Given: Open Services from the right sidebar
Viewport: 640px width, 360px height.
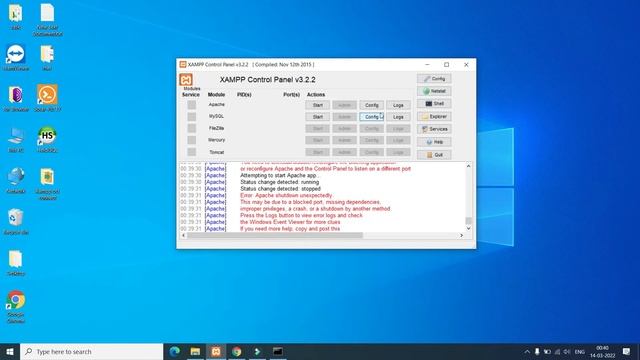Looking at the screenshot, I should [x=434, y=129].
